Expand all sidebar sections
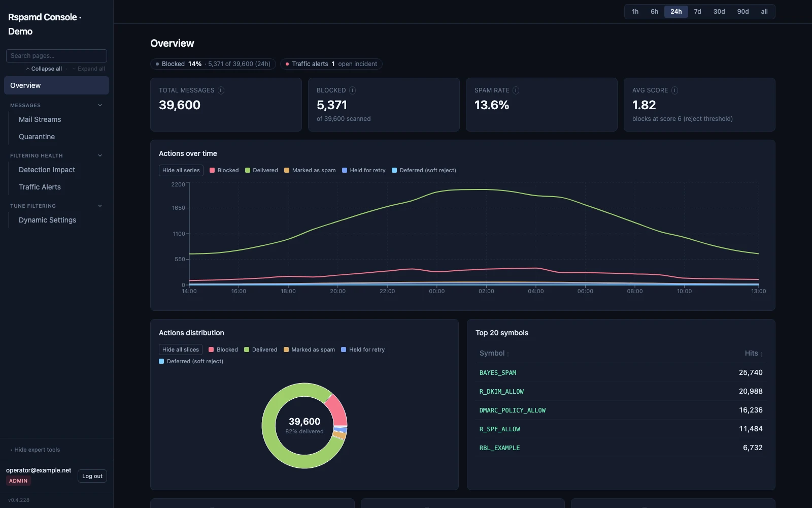Image resolution: width=812 pixels, height=508 pixels. [88, 69]
